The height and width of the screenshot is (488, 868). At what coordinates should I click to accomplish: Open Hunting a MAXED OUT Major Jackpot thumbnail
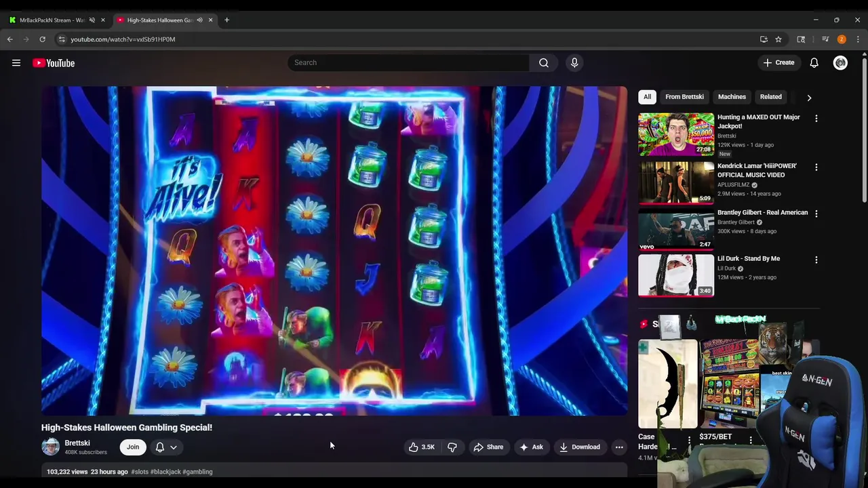pos(676,134)
